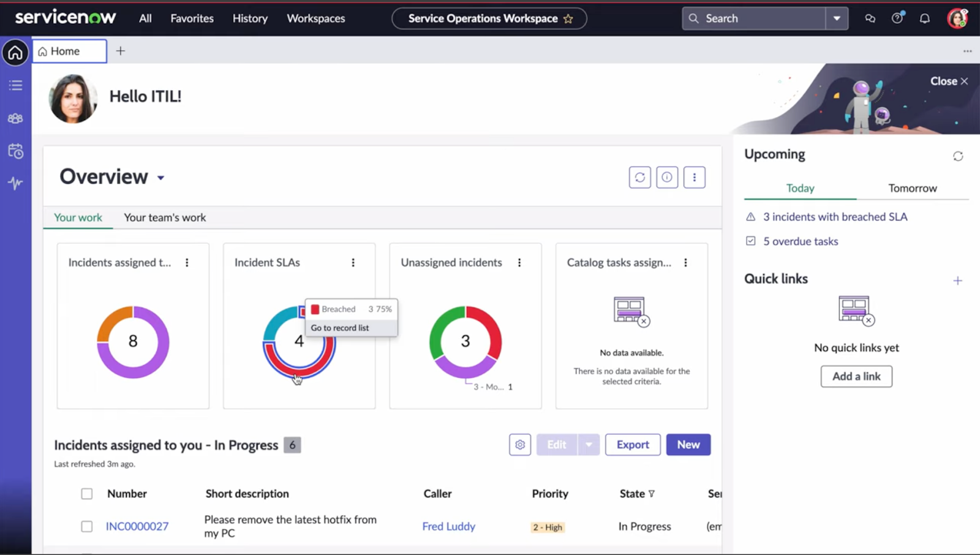The height and width of the screenshot is (555, 980).
Task: Open the Teams sidebar icon
Action: click(x=15, y=118)
